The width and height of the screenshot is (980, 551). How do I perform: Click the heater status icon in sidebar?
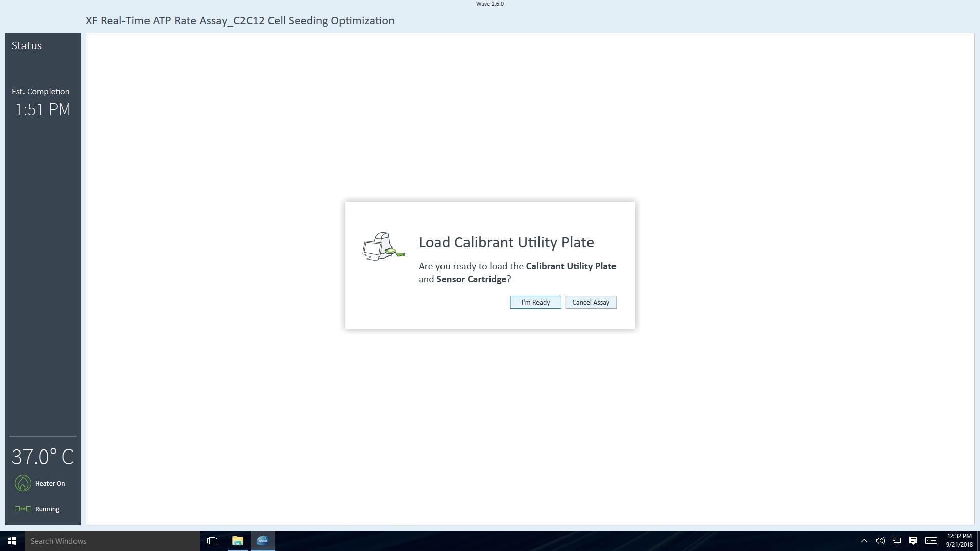pyautogui.click(x=23, y=483)
